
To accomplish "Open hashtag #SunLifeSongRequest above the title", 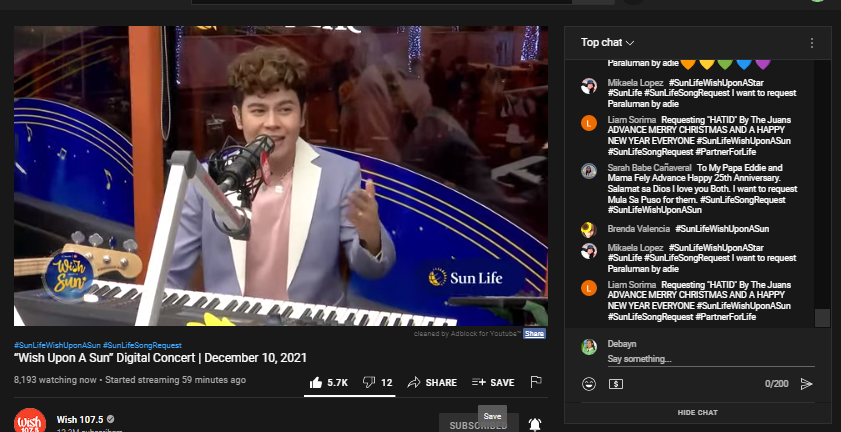I will click(x=142, y=345).
